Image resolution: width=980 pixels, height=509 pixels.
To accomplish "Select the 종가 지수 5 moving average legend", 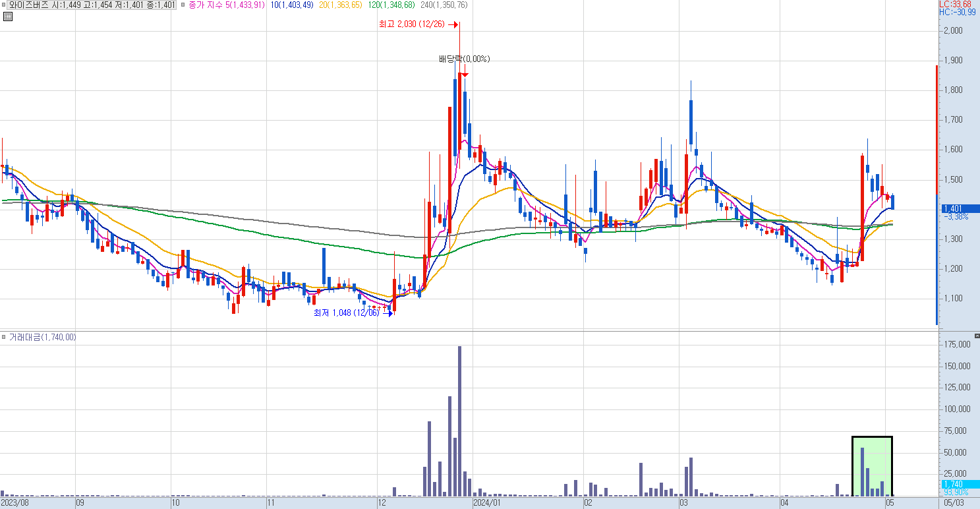I will 227,5.
